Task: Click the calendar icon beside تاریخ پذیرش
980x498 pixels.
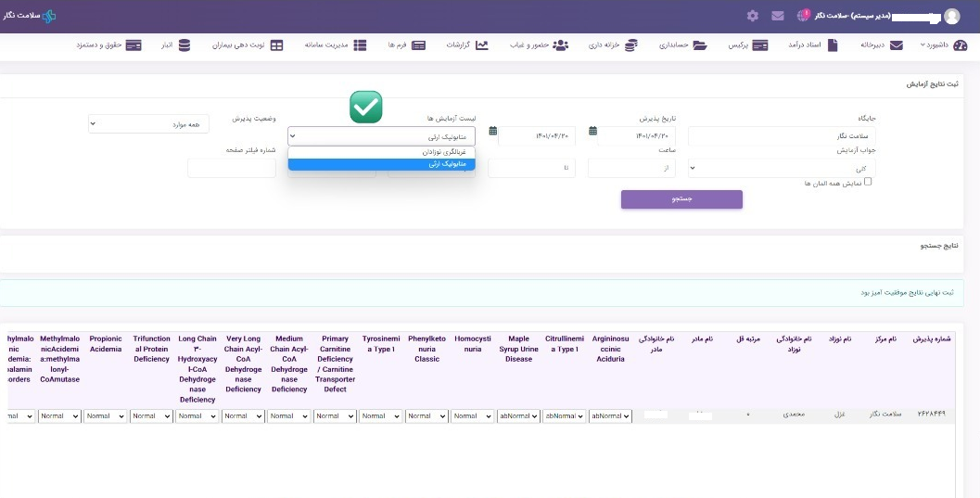Action: coord(592,132)
